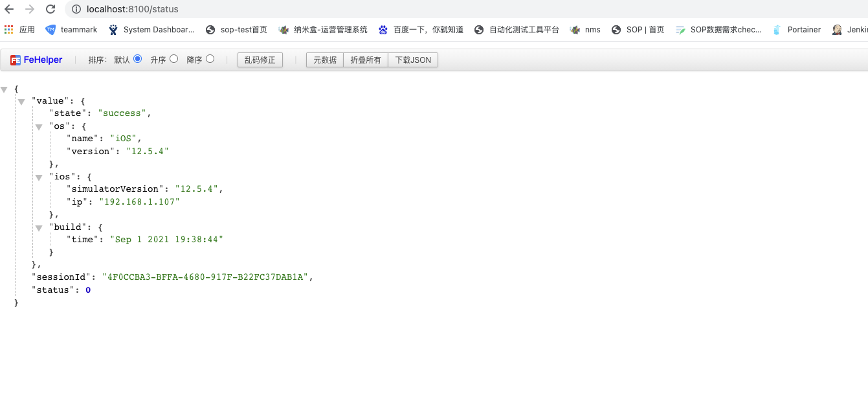Screen dimensions: 868x410
Task: Select the 降序 descending radio button
Action: coord(210,59)
